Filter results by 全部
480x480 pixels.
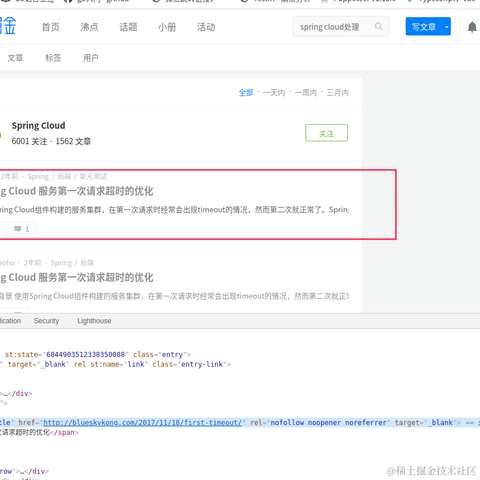[246, 93]
